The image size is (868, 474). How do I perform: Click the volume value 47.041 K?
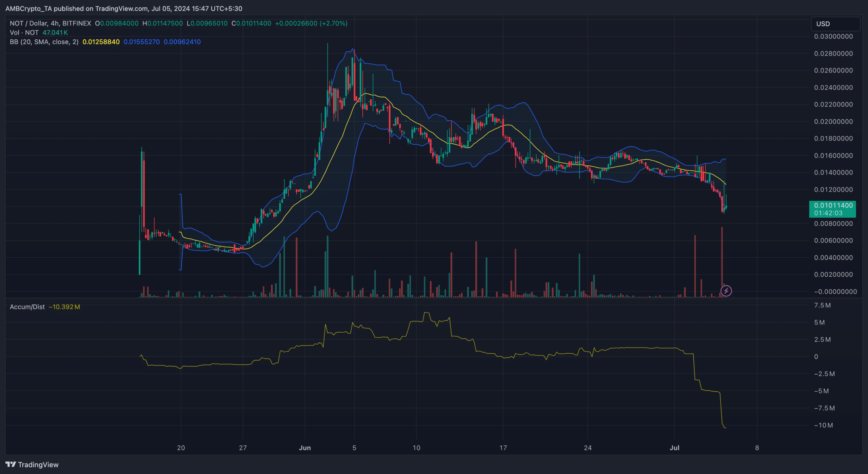click(55, 33)
